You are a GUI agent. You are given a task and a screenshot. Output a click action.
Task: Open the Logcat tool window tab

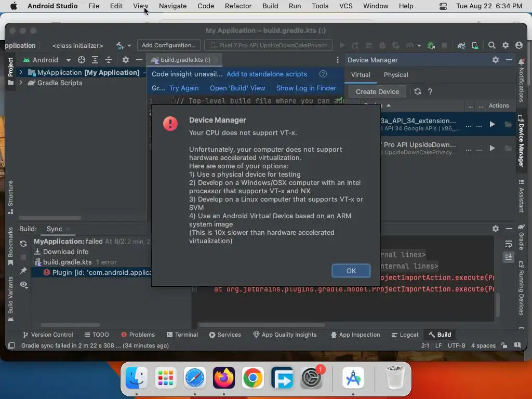click(405, 335)
